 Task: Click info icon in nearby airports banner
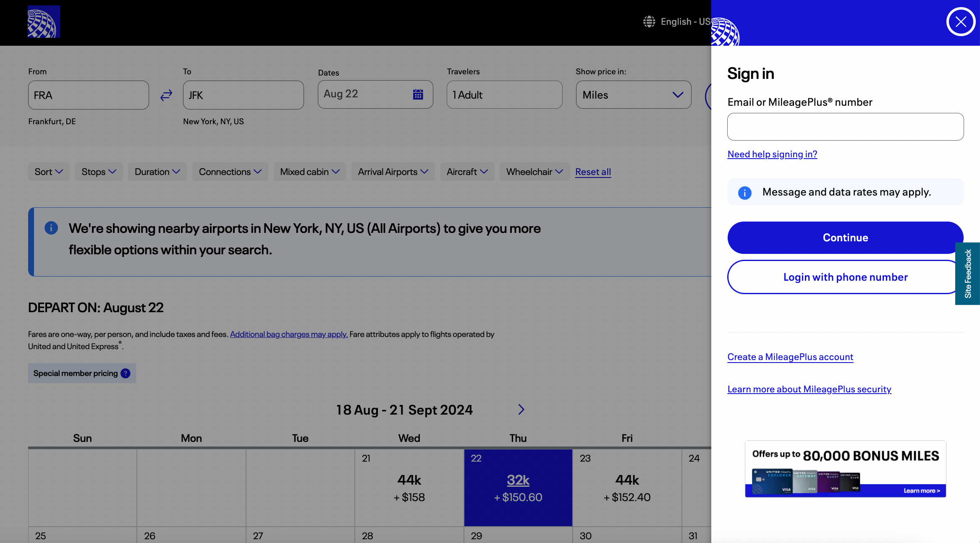(x=51, y=228)
